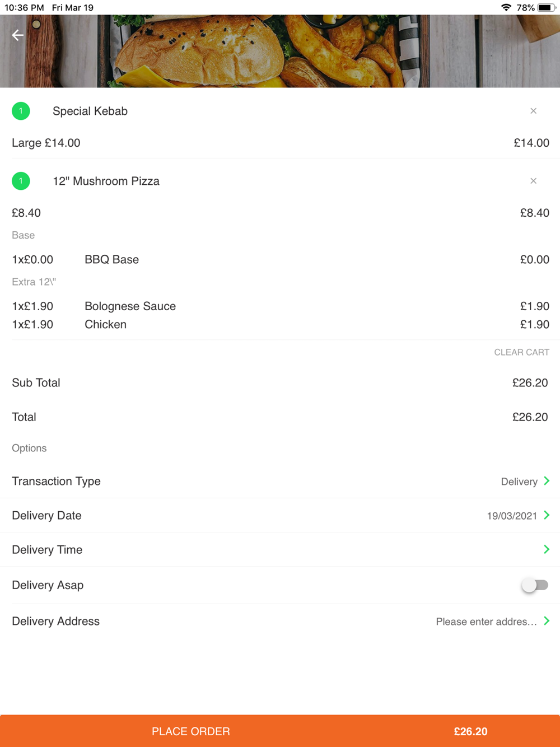560x747 pixels.
Task: Expand the Delivery Time chevron
Action: click(547, 549)
